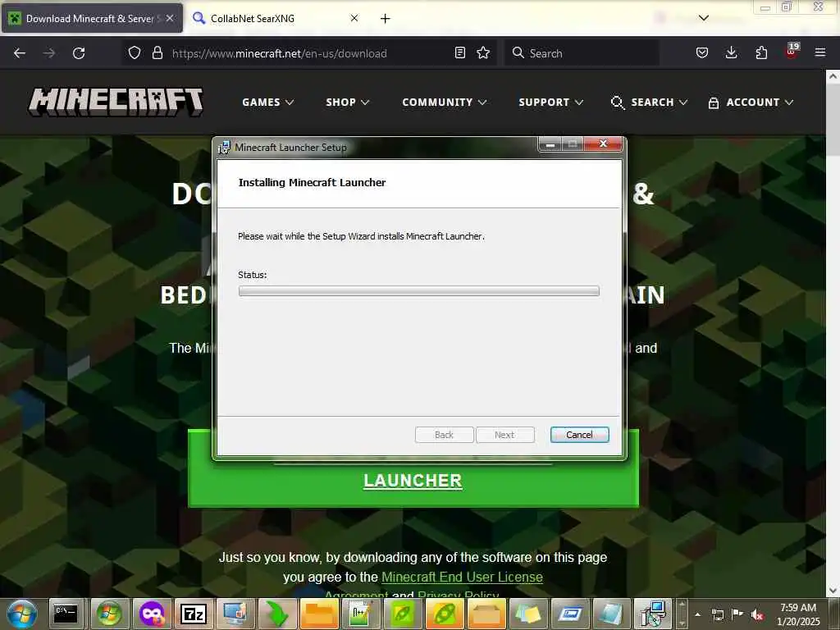The image size is (840, 630).
Task: Open the Firefox downloads panel
Action: [731, 52]
